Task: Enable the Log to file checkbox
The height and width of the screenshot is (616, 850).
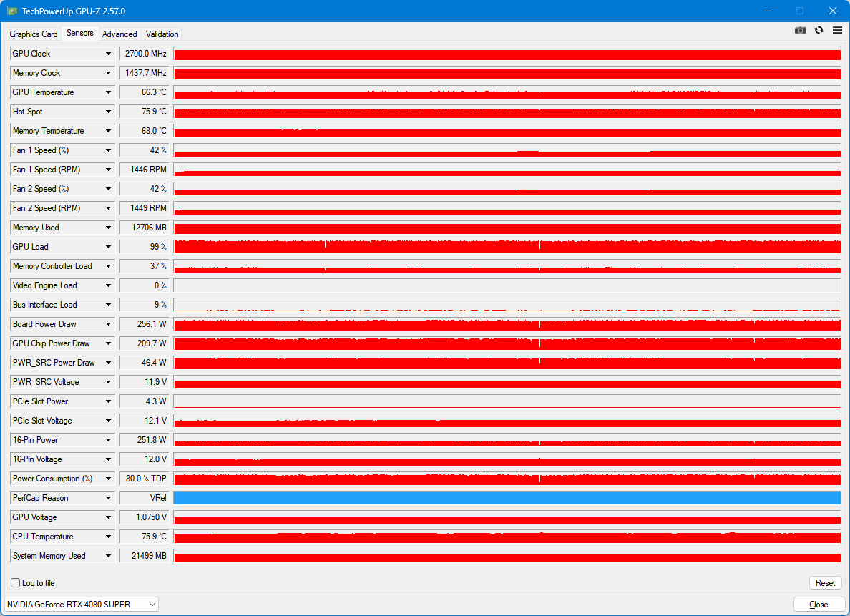Action: tap(16, 583)
